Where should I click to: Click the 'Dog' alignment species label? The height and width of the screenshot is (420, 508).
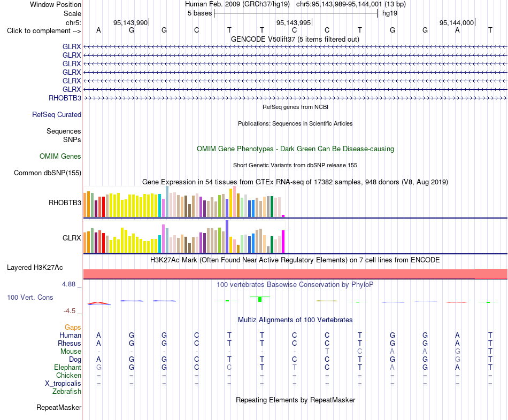click(75, 360)
